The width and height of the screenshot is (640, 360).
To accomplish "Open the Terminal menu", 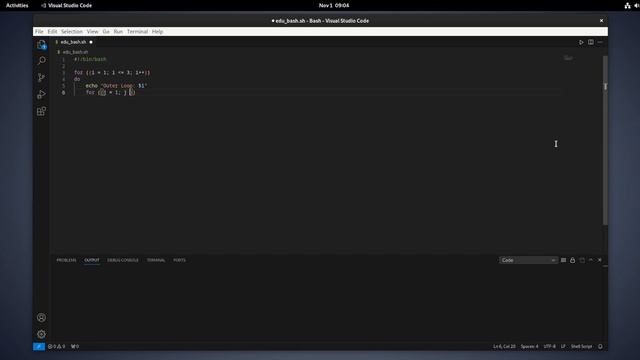I will (137, 31).
